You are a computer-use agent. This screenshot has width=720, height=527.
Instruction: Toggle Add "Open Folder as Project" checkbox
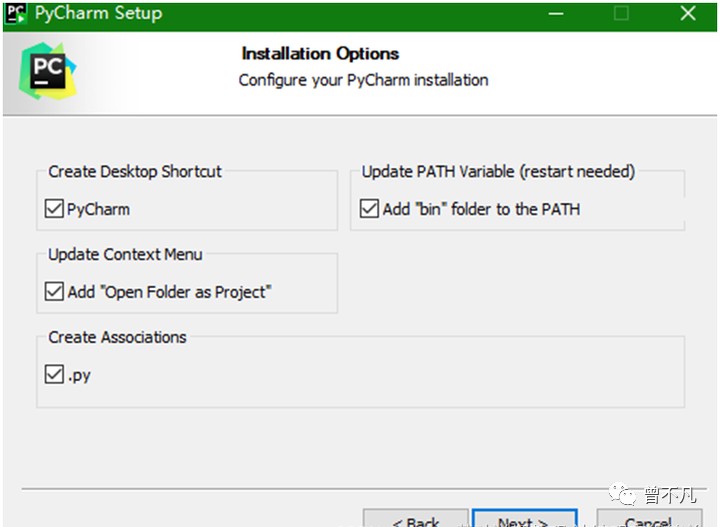click(x=54, y=292)
